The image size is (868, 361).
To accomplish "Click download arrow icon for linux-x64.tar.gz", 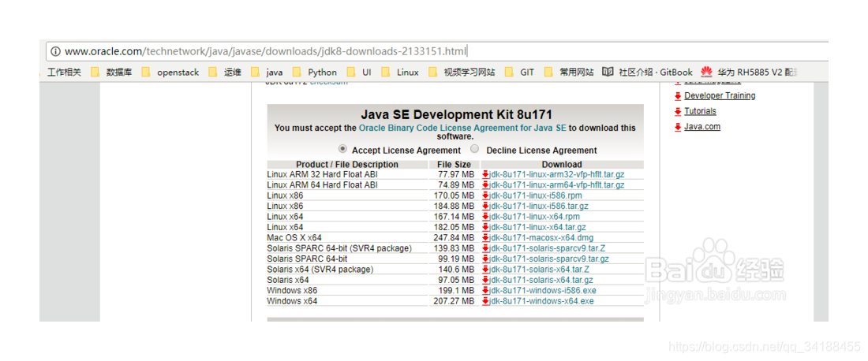I will point(485,227).
